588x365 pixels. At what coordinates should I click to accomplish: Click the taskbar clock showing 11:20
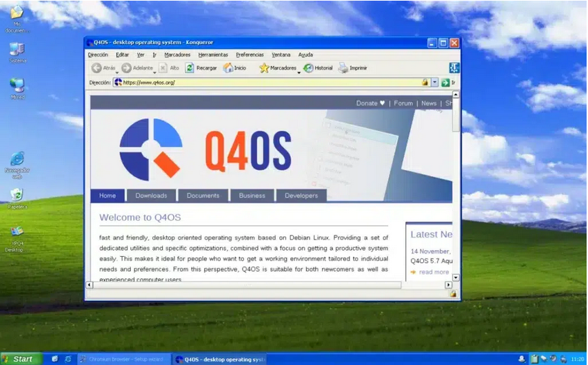578,359
